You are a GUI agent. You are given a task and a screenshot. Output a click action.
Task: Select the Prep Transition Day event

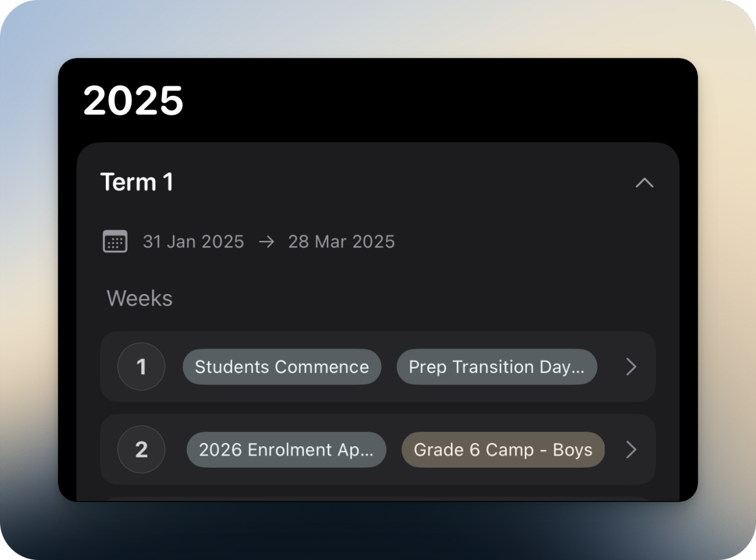tap(496, 367)
